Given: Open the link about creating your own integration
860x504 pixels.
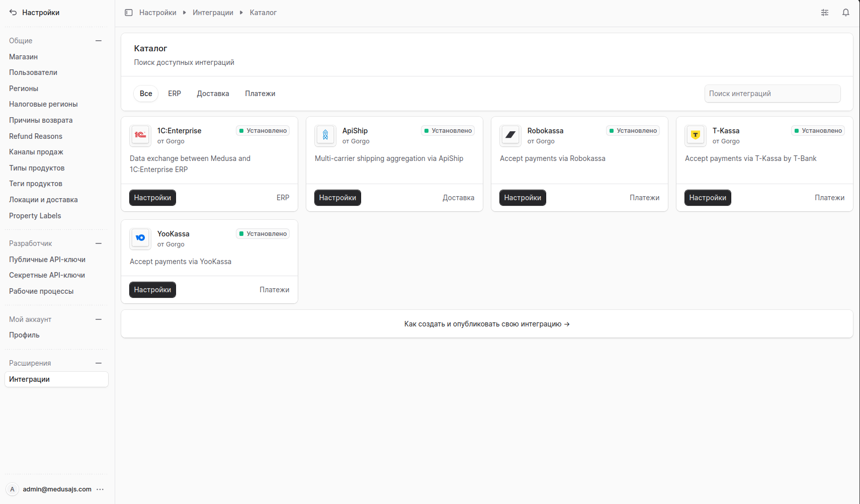Looking at the screenshot, I should [x=487, y=324].
